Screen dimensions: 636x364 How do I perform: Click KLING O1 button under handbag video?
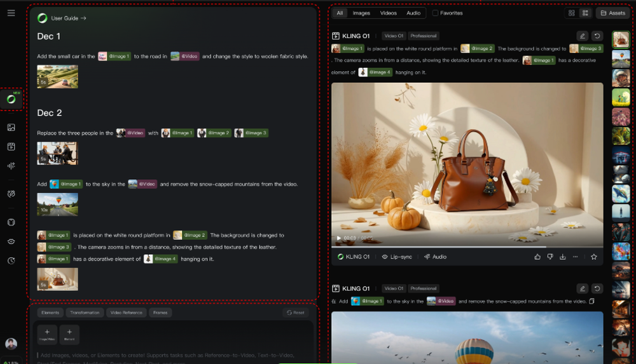(x=353, y=257)
